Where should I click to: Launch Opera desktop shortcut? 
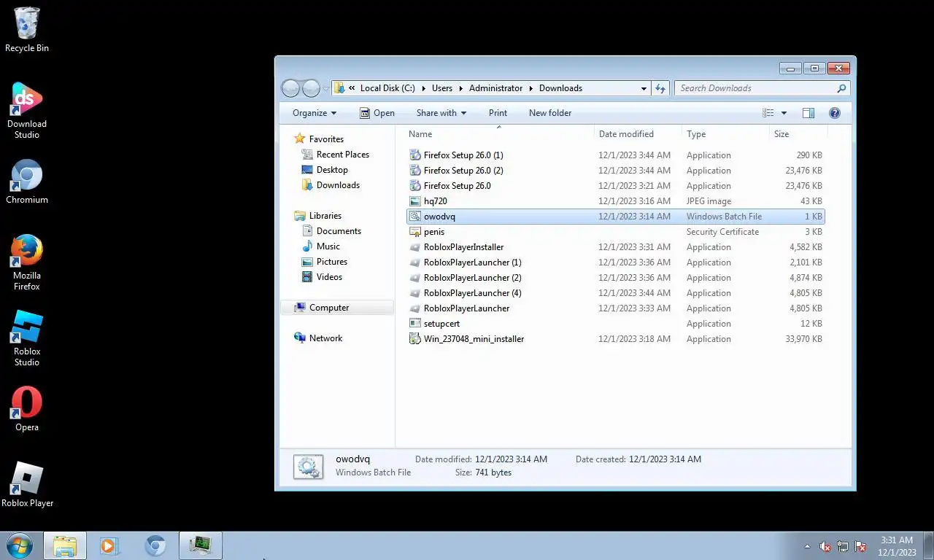(x=27, y=409)
